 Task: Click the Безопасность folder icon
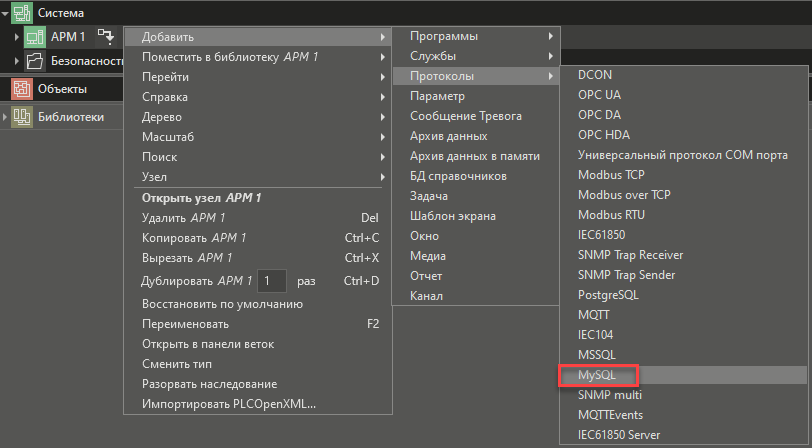point(35,61)
